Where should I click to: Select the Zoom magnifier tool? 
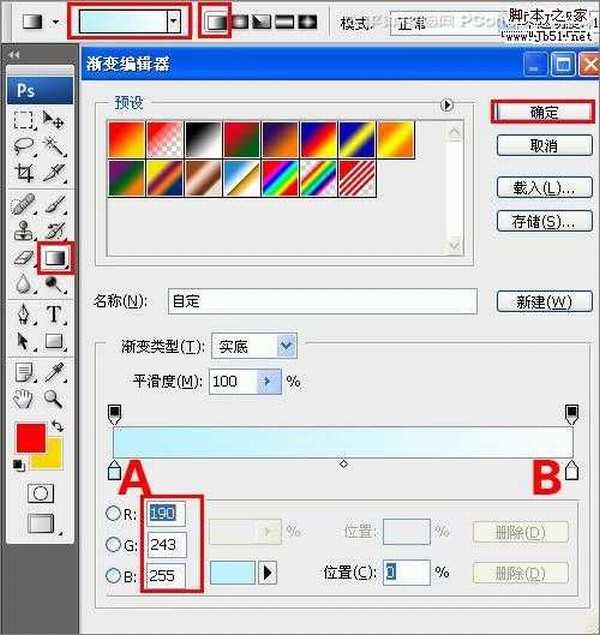click(x=55, y=399)
